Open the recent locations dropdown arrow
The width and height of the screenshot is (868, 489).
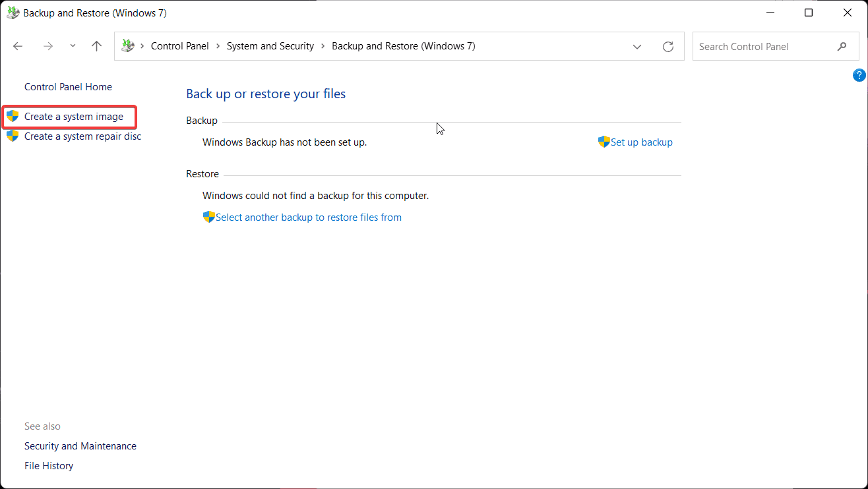click(73, 46)
